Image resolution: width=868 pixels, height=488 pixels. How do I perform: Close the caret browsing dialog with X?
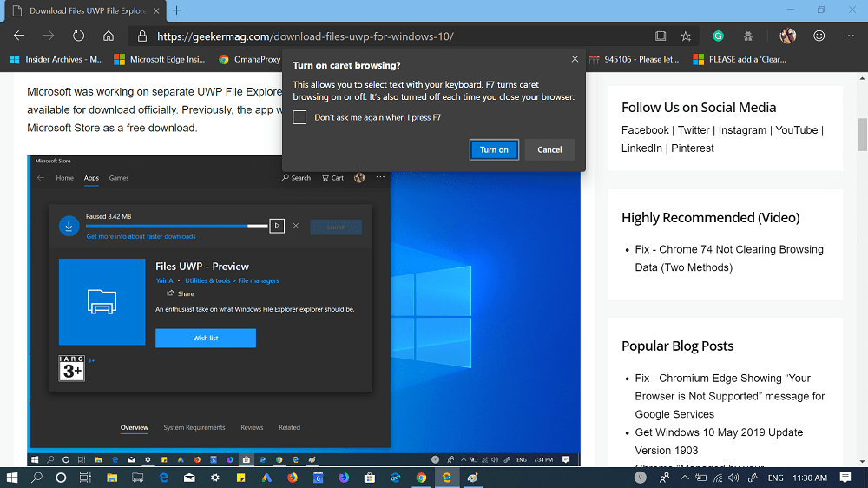[x=575, y=59]
